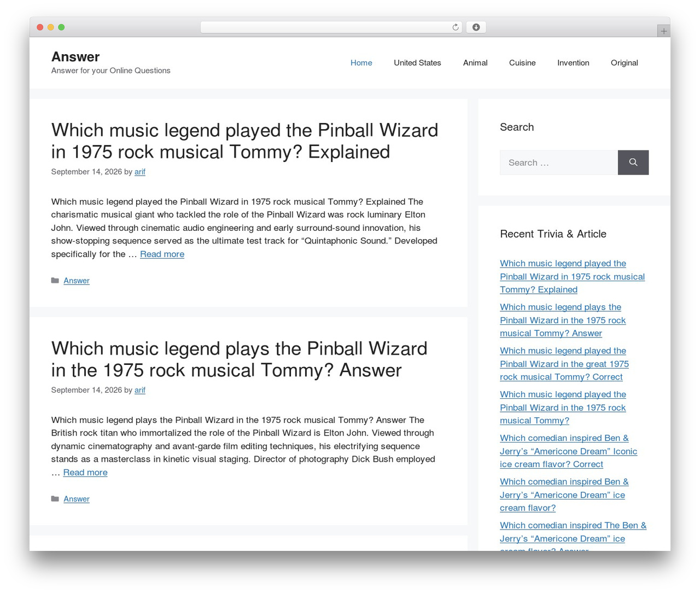
Task: Open the Original menu item
Action: pyautogui.click(x=625, y=63)
